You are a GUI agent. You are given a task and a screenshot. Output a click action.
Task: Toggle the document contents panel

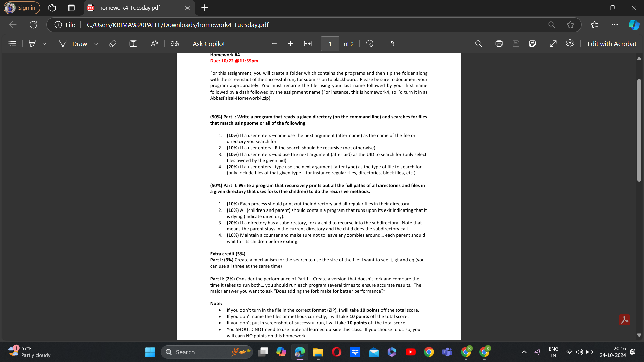point(12,44)
